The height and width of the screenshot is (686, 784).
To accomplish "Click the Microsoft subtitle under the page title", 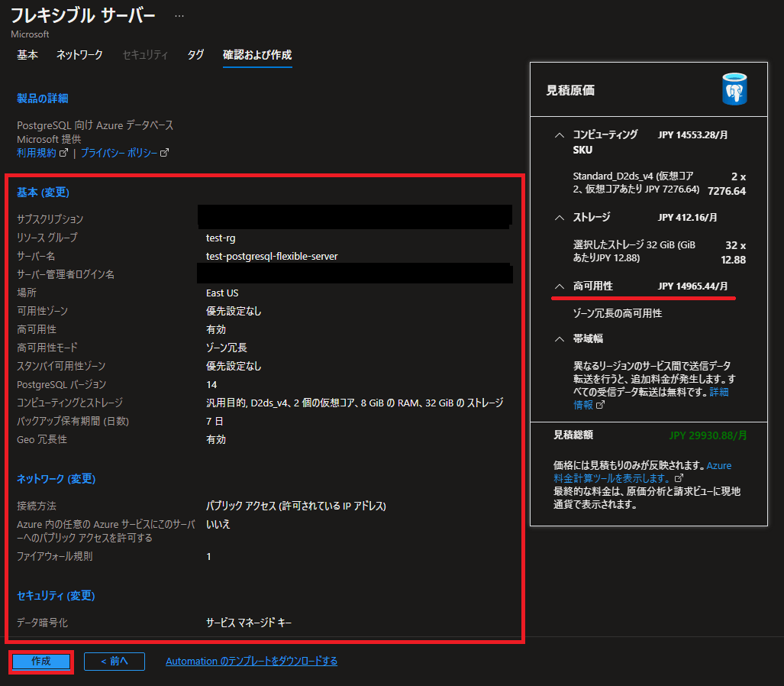I will (30, 34).
